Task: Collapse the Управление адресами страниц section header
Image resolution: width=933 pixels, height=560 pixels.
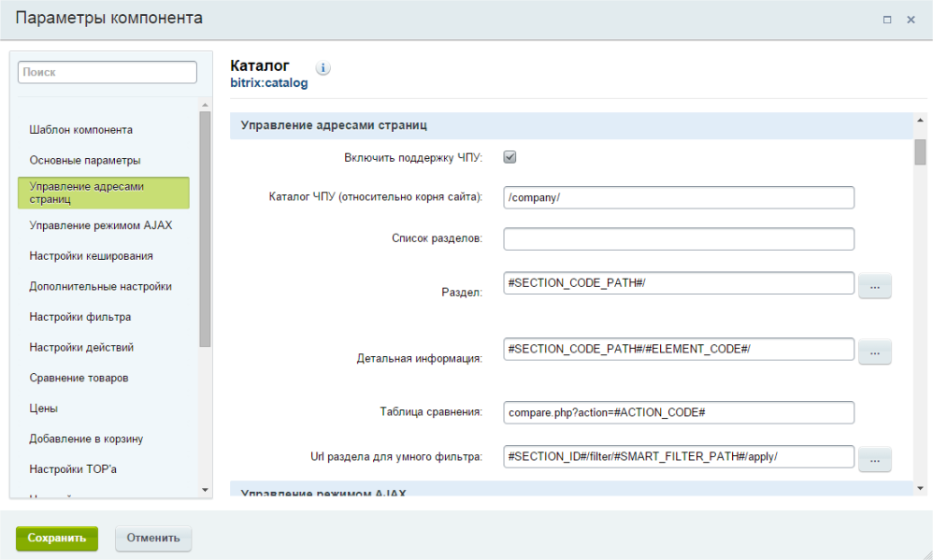Action: coord(570,124)
